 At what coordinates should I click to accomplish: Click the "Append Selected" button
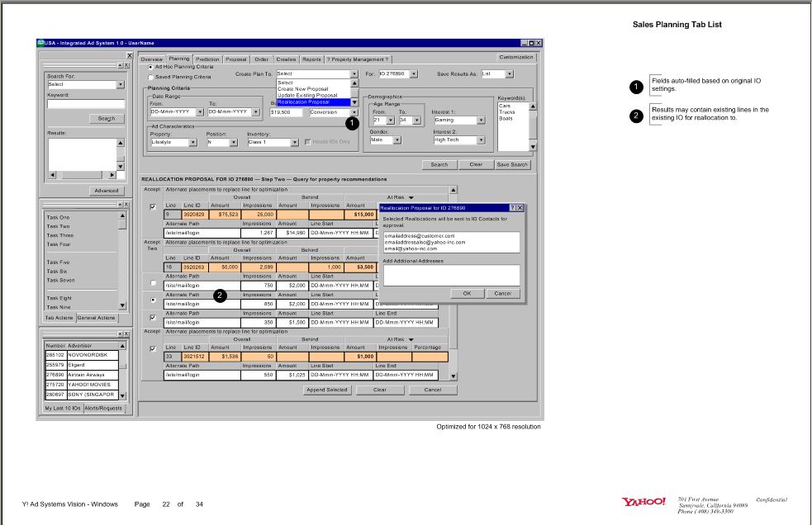point(328,390)
